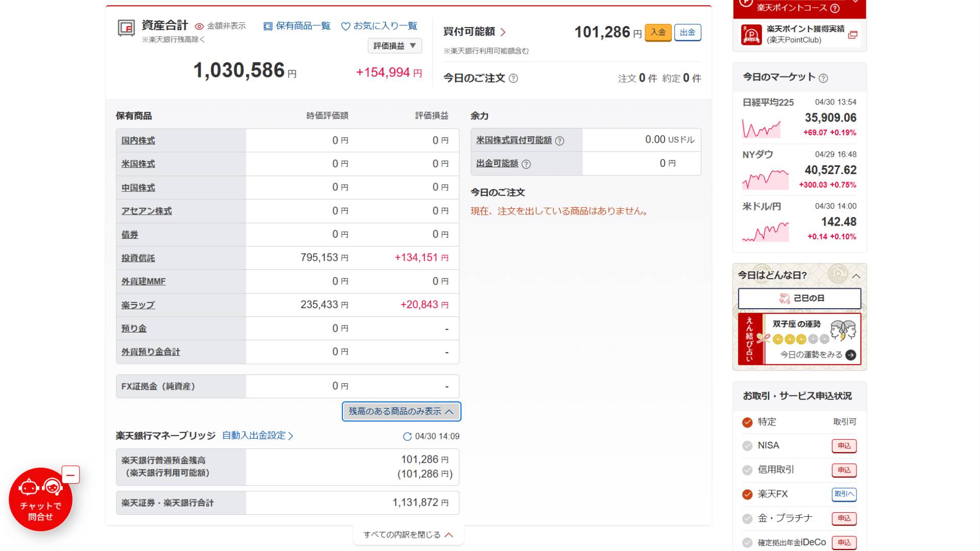The height and width of the screenshot is (551, 980).
Task: Open the 評価損益 dropdown
Action: [395, 46]
